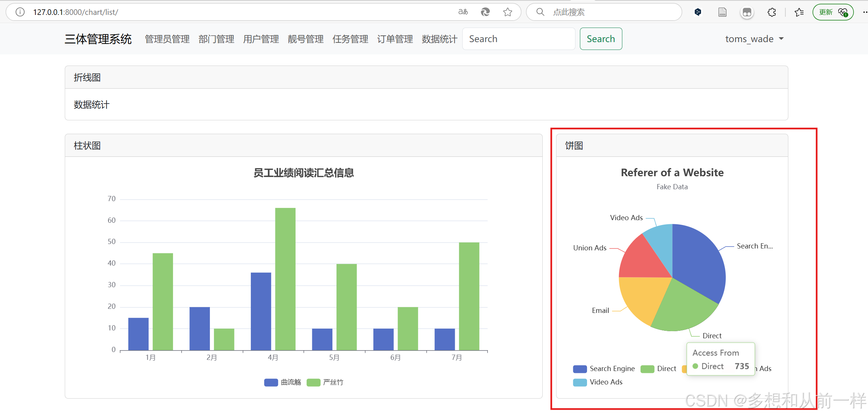Open the browser extensions puzzle icon
Image resolution: width=868 pixels, height=415 pixels.
(772, 12)
